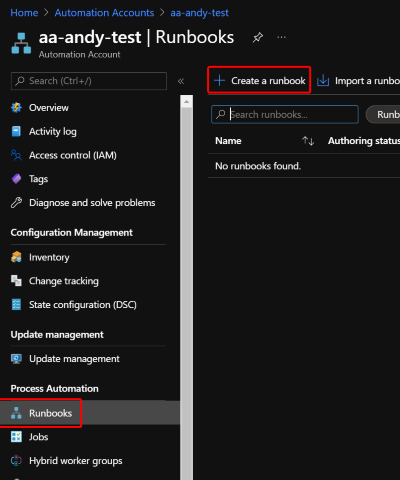400x480 pixels.
Task: Click the import download icon
Action: (323, 81)
